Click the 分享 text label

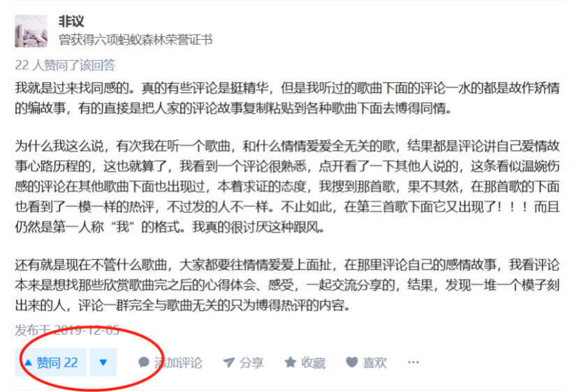point(251,363)
